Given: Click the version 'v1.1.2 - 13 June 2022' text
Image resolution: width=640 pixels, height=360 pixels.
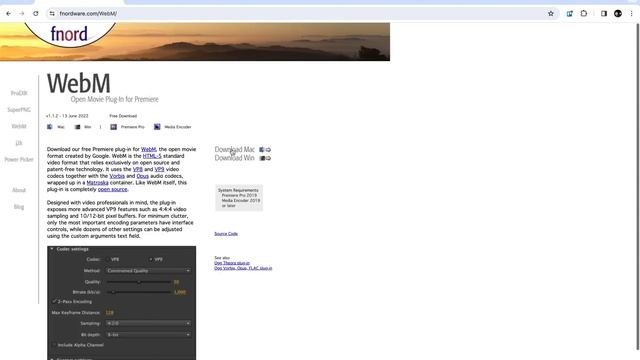Looking at the screenshot, I should (x=67, y=116).
